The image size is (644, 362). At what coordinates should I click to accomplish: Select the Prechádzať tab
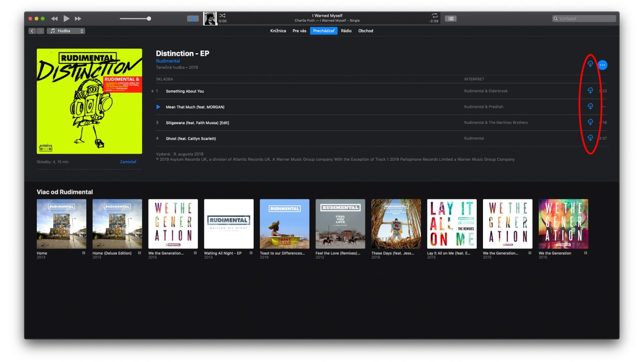pos(323,31)
